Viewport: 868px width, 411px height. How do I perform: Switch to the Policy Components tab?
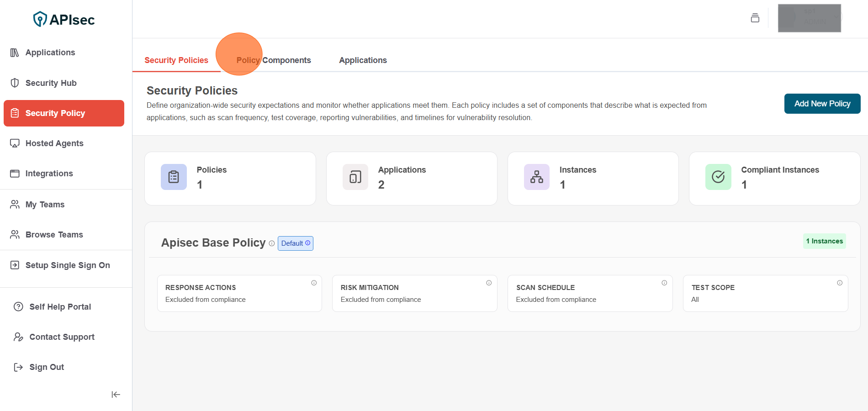click(274, 60)
